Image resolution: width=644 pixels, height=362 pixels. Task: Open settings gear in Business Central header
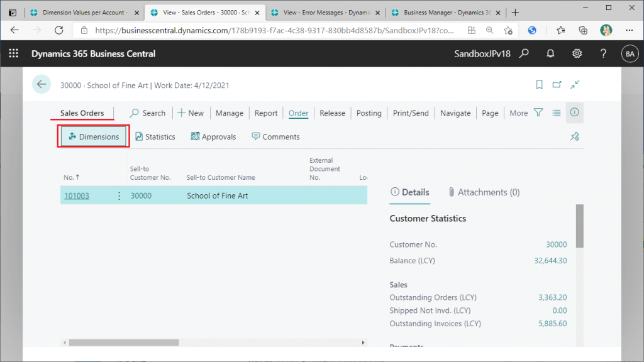[x=577, y=53]
